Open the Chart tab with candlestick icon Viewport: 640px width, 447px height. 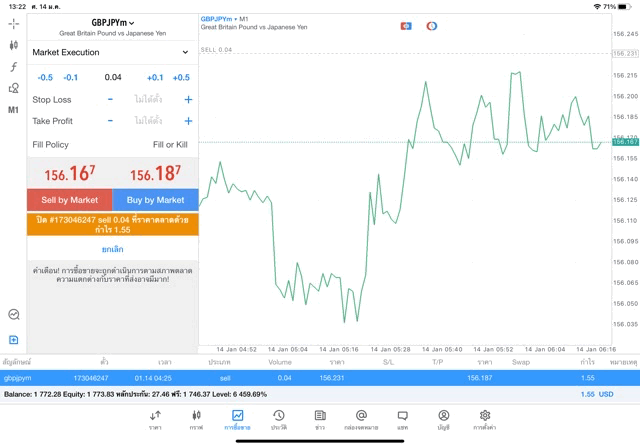196,420
